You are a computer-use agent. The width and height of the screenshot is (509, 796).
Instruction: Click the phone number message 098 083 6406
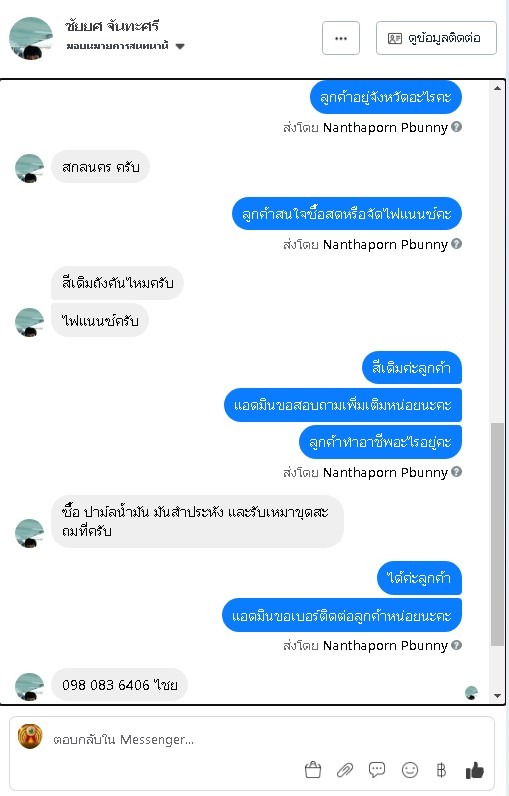pyautogui.click(x=120, y=685)
